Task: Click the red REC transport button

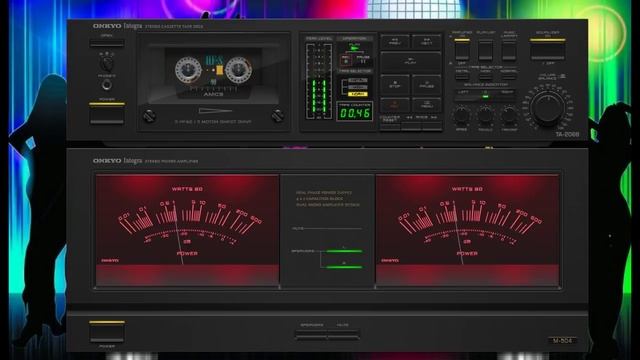Action: tap(395, 104)
